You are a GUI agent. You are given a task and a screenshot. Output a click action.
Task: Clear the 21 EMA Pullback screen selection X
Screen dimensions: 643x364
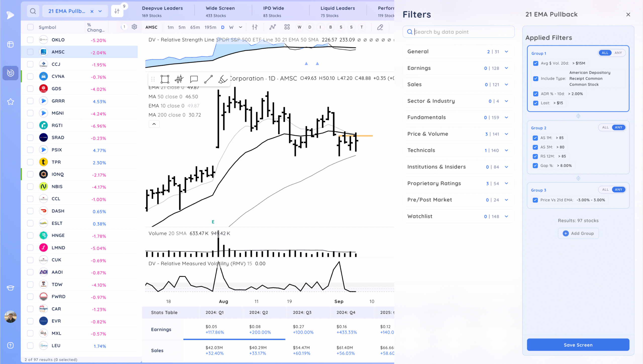92,11
